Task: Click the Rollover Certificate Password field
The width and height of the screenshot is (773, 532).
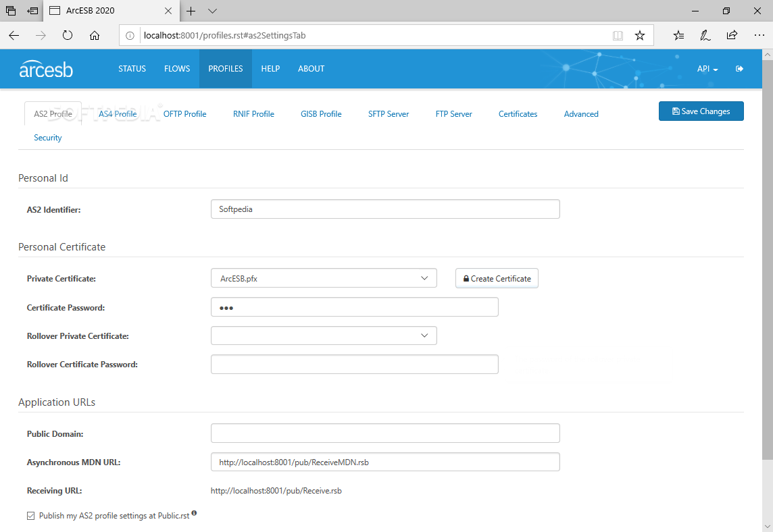Action: click(x=355, y=364)
